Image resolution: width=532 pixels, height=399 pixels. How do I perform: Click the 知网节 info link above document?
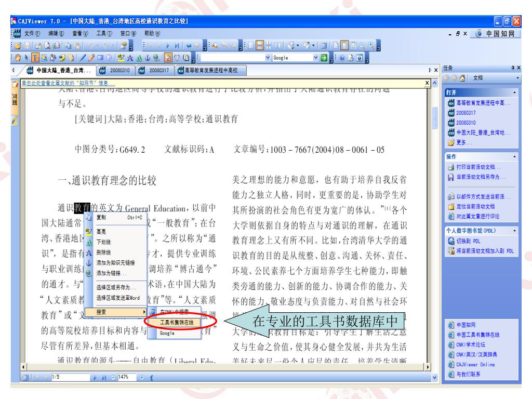[68, 83]
